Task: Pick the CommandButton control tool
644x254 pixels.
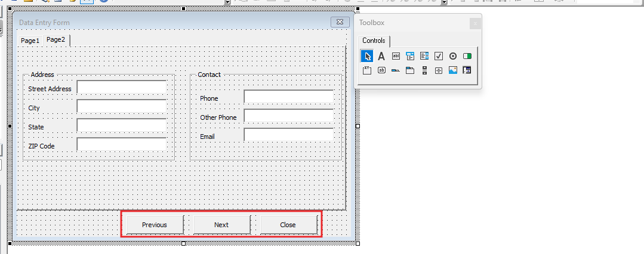Action: pos(381,70)
